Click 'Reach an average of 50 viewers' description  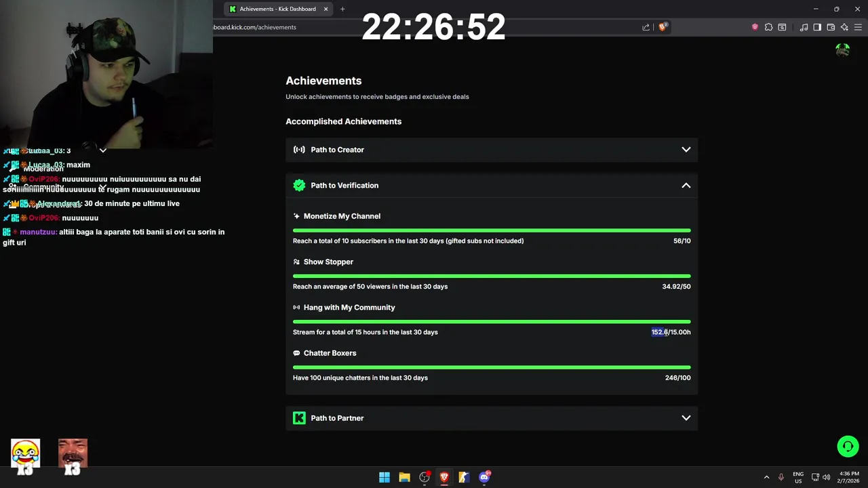pyautogui.click(x=370, y=287)
